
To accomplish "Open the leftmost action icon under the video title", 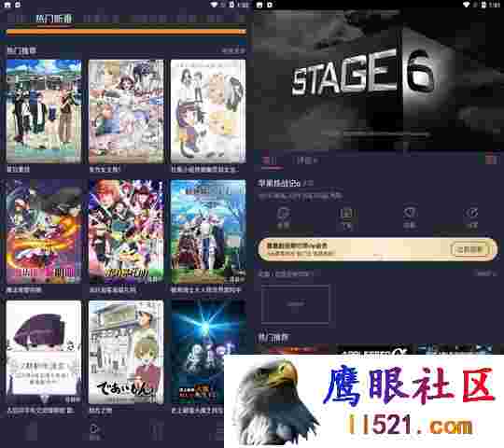I will point(283,217).
